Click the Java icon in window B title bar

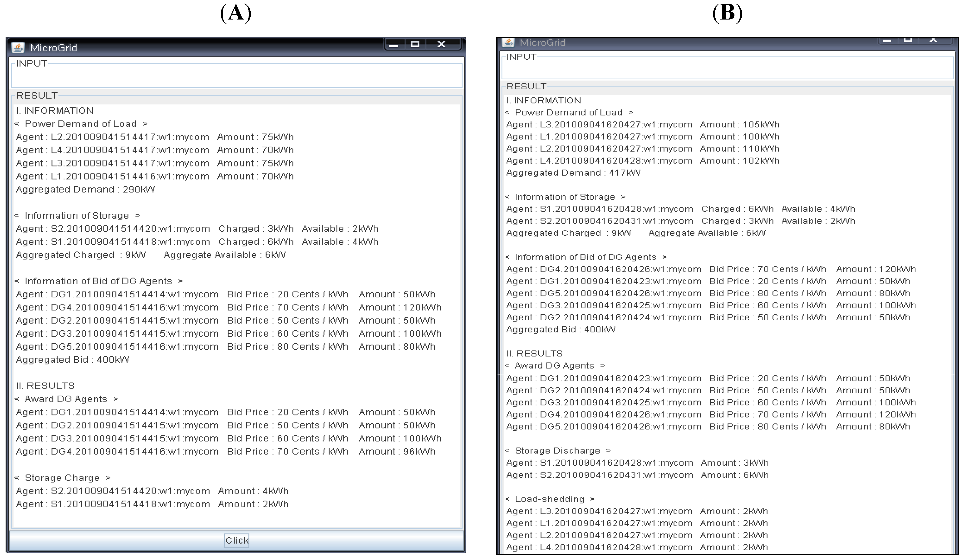(x=508, y=42)
